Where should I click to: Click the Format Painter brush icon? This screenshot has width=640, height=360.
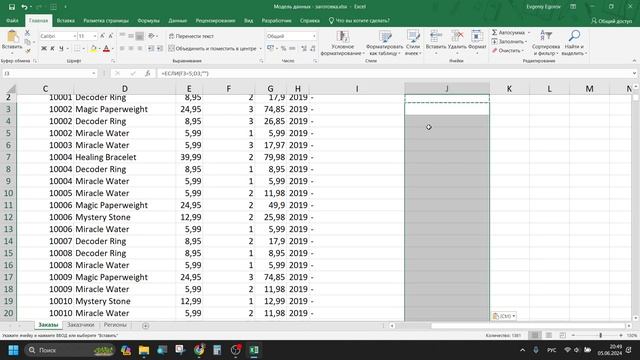[x=28, y=51]
